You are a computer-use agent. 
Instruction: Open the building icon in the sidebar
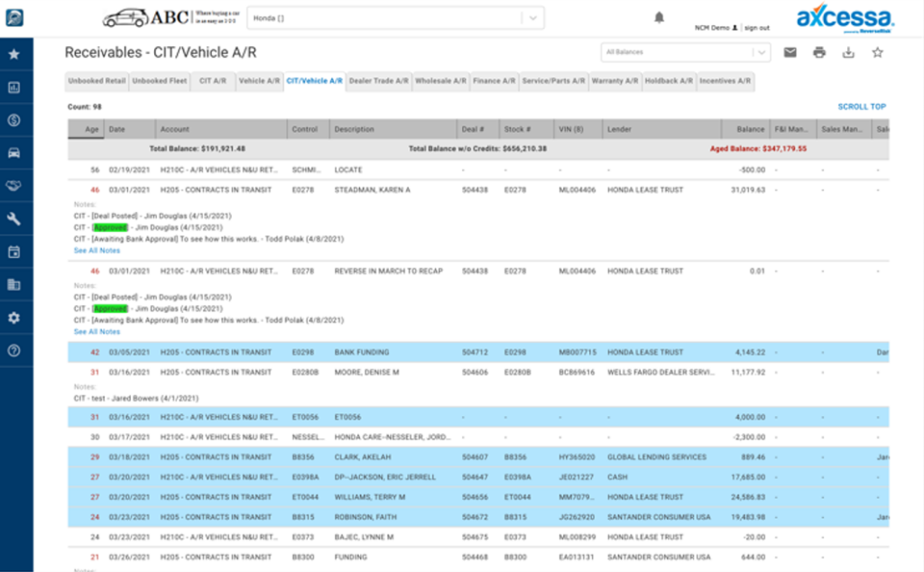point(14,285)
